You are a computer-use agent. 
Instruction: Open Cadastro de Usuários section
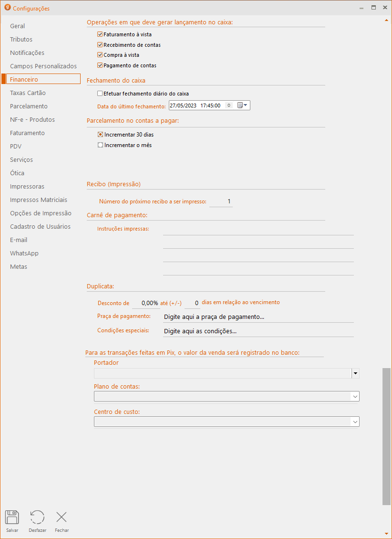(x=41, y=227)
